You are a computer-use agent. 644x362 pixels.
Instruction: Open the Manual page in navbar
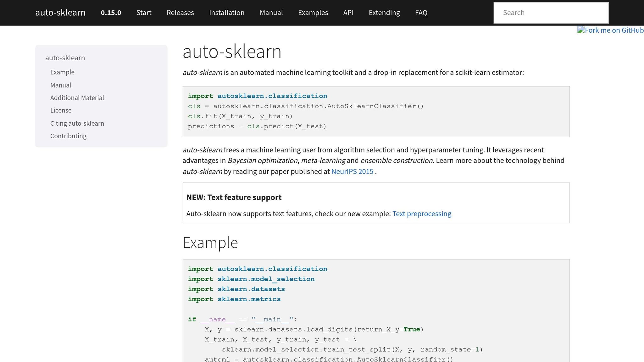coord(271,13)
